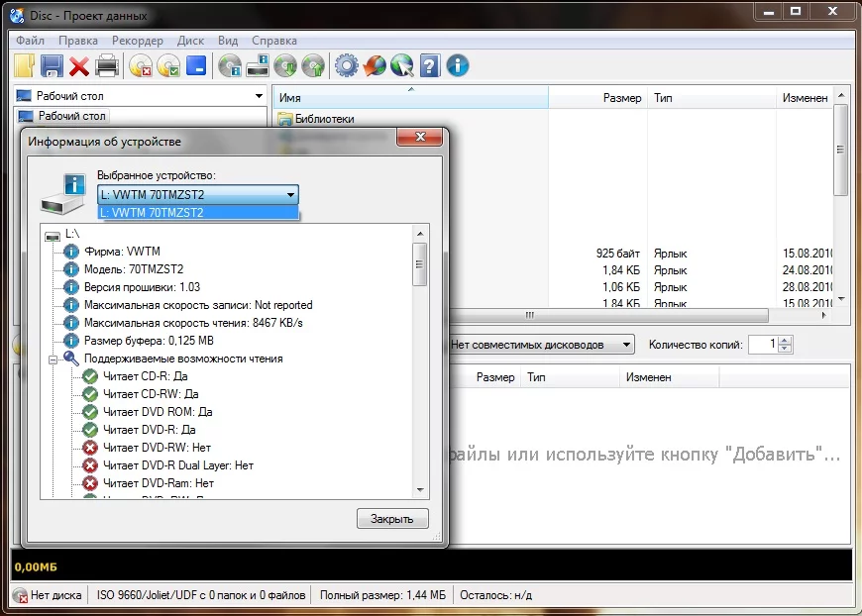
Task: Click green check icon for Читает CD-RW
Action: [90, 394]
